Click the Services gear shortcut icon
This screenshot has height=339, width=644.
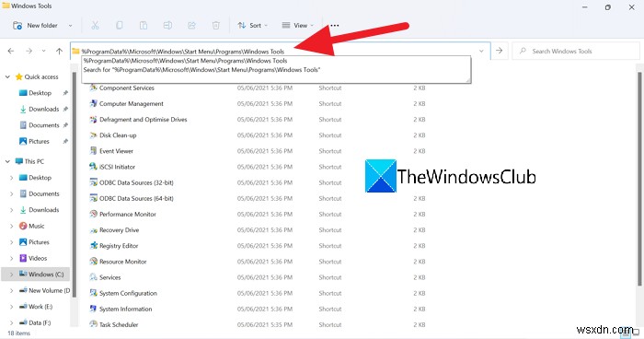click(x=93, y=277)
